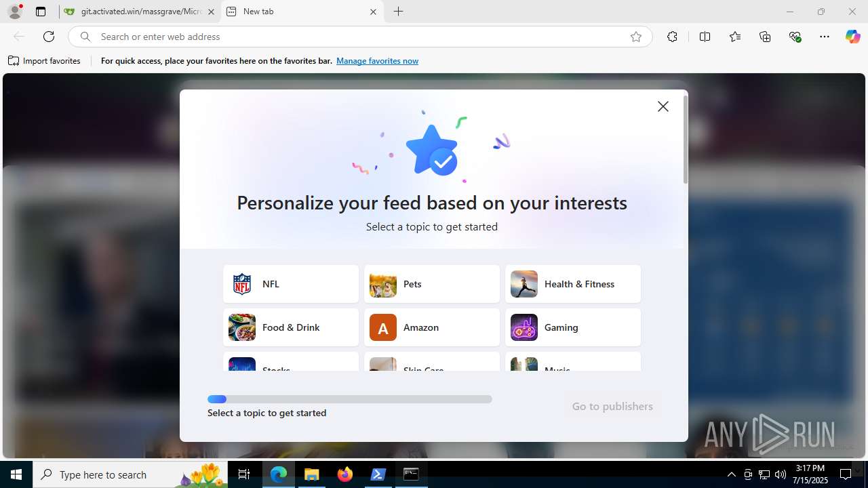The height and width of the screenshot is (488, 868).
Task: Open Task View on taskbar
Action: tap(244, 474)
